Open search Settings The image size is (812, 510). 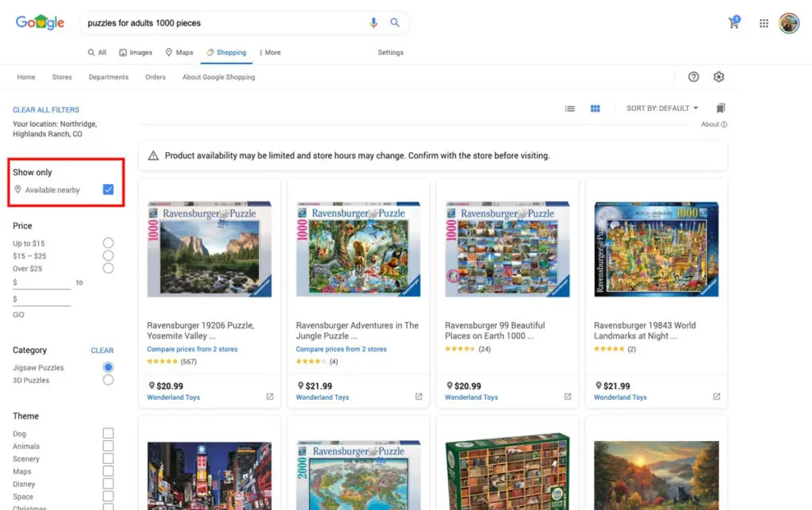tap(390, 52)
